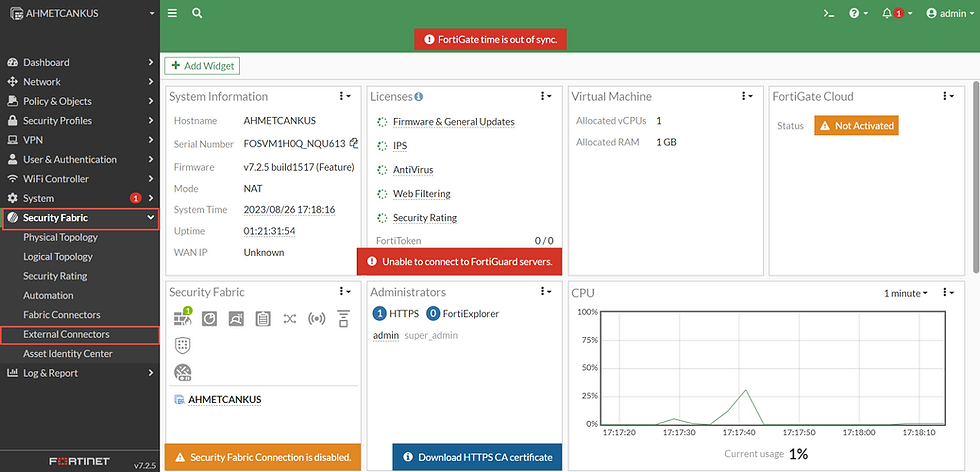Click the device icon beside AHMETCANKUS in Security Fabric
Image resolution: width=980 pixels, height=472 pixels.
click(179, 399)
